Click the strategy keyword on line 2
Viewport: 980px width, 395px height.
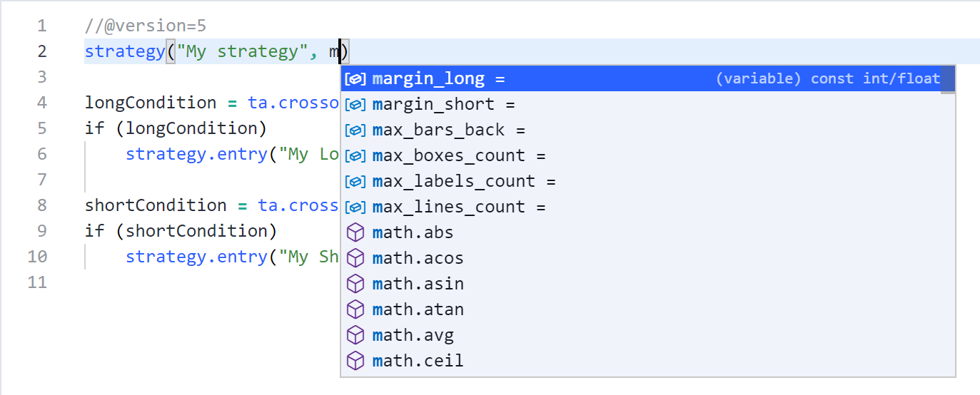(125, 52)
